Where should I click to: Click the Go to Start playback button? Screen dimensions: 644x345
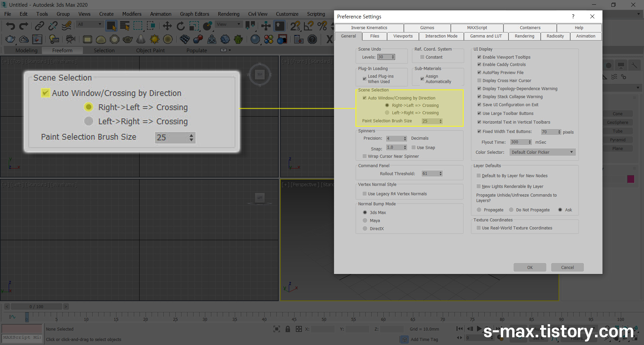[460, 329]
